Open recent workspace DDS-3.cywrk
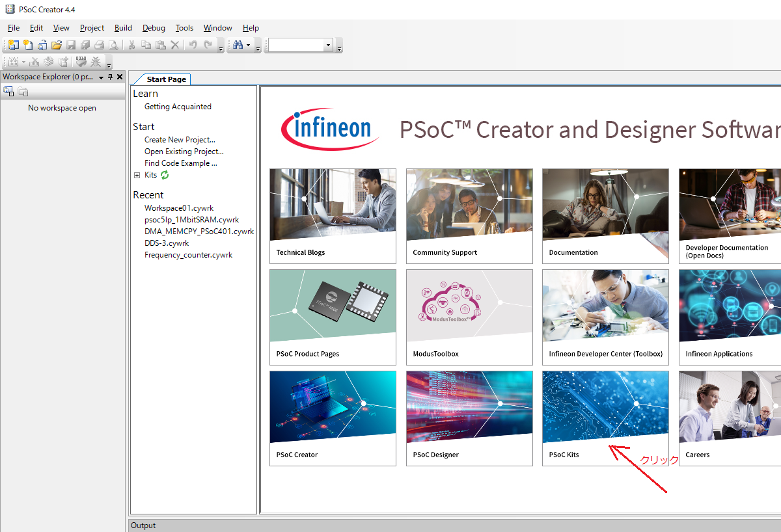Screen dimensions: 781x532 167,243
